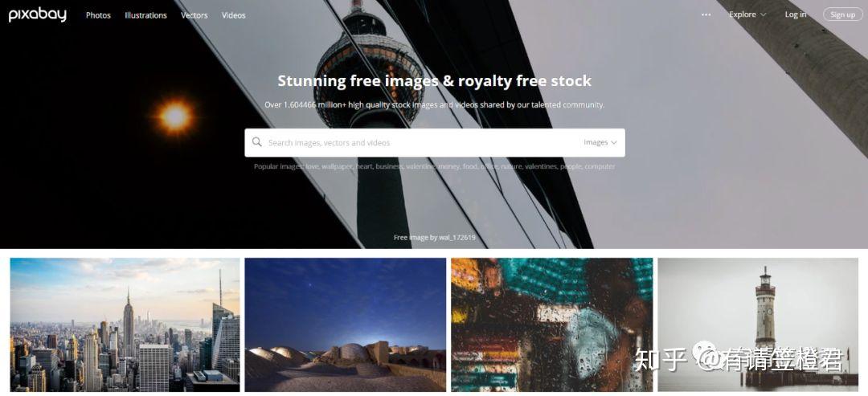Open the night sky desert domes thumbnail

(x=346, y=325)
